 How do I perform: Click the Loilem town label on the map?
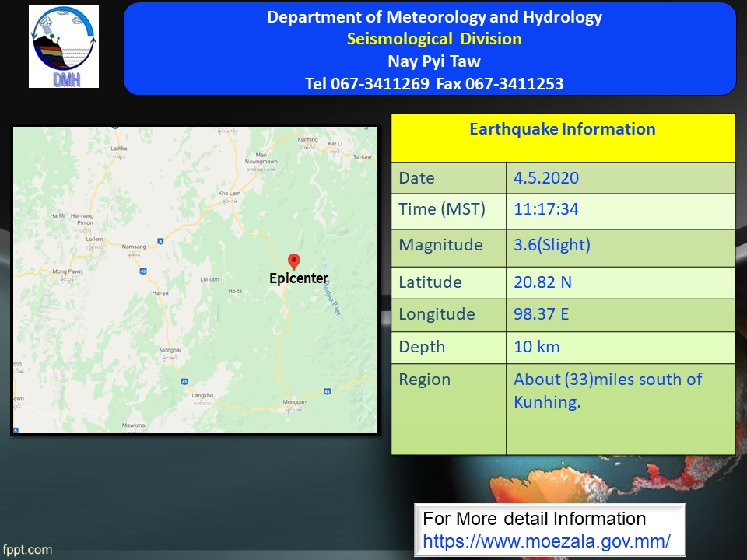click(x=96, y=241)
